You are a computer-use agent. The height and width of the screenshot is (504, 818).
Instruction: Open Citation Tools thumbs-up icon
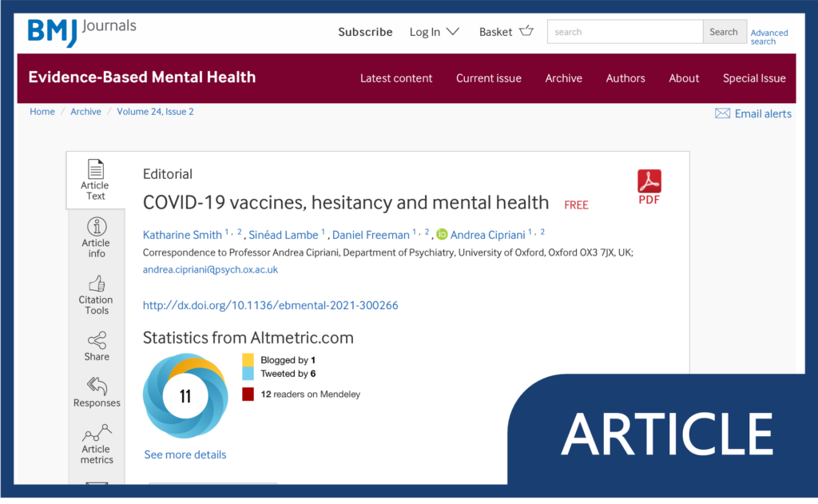point(97,284)
